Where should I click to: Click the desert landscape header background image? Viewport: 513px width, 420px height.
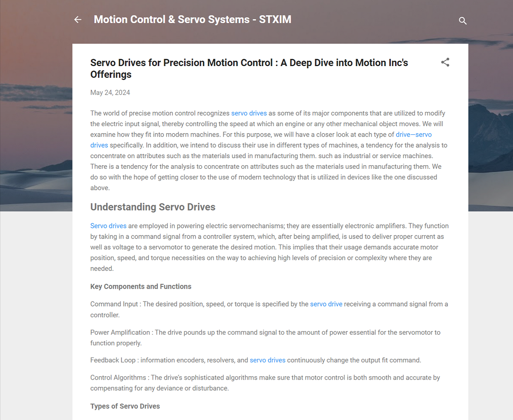[36, 113]
